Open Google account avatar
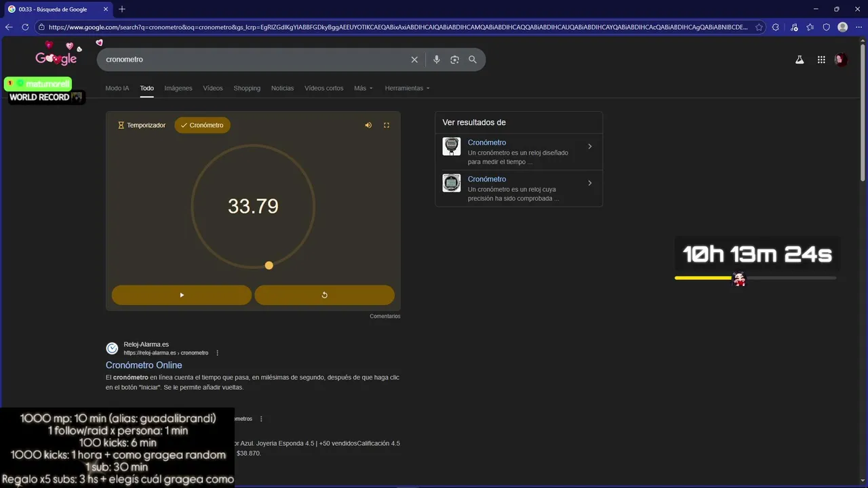Screen dimensions: 868x488 841,60
